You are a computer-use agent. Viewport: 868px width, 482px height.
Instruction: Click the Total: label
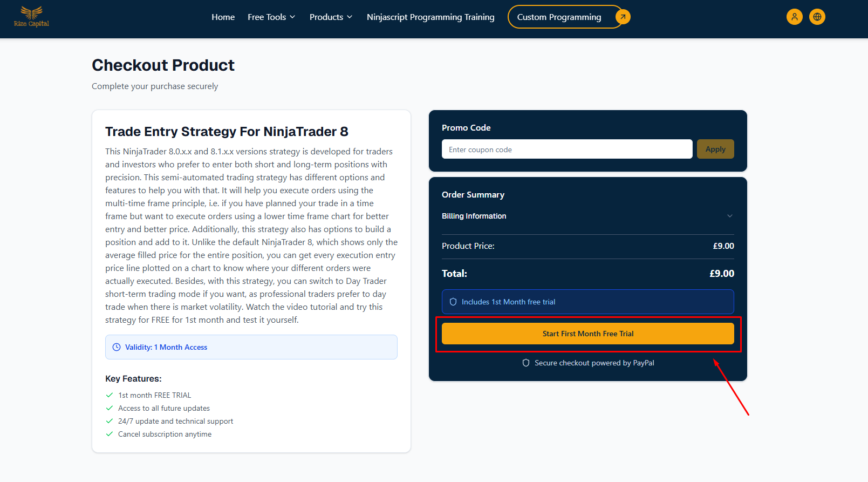coord(455,274)
